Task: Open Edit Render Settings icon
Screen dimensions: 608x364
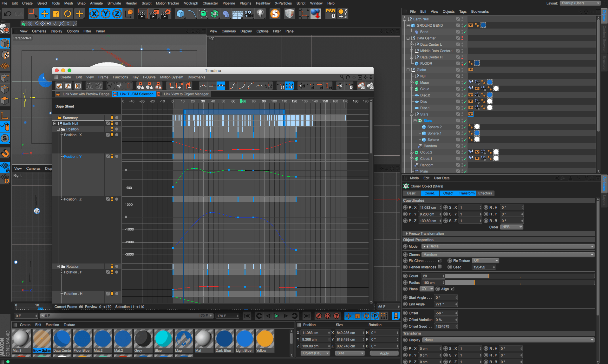Action: pyautogui.click(x=166, y=14)
